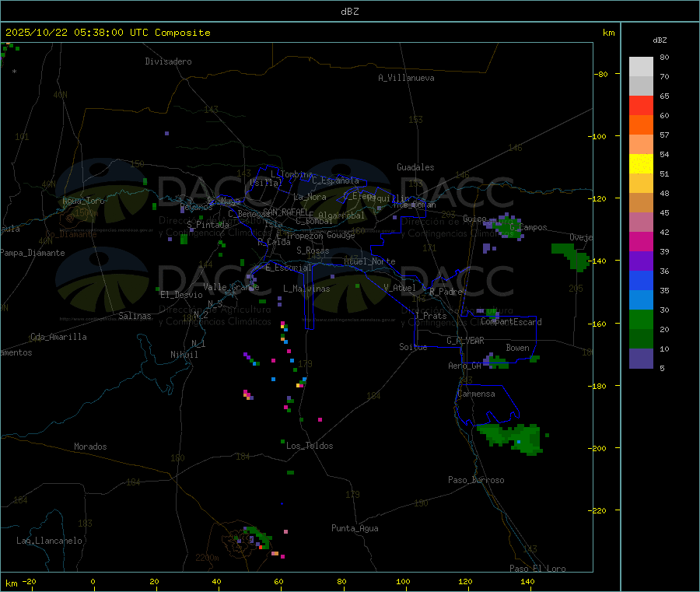700x592 pixels.
Task: Click the Valle_Grande map label
Action: point(231,286)
